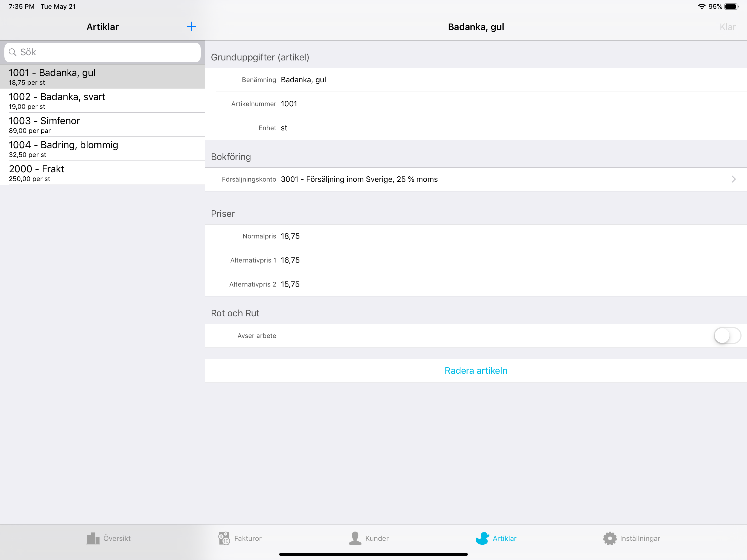Click the search magnifier icon
747x560 pixels.
click(13, 52)
